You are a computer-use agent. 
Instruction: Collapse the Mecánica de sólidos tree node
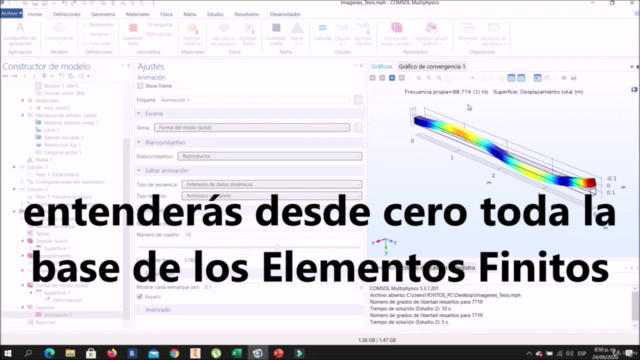[x=22, y=115]
